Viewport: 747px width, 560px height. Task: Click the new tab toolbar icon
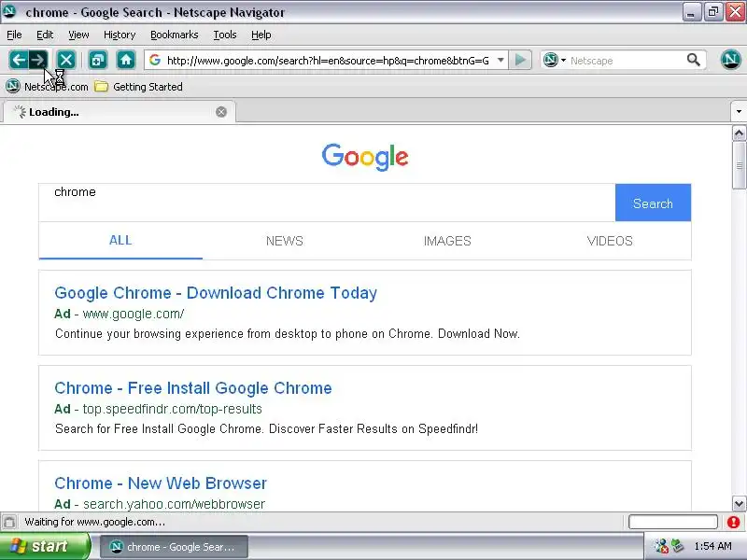[98, 60]
